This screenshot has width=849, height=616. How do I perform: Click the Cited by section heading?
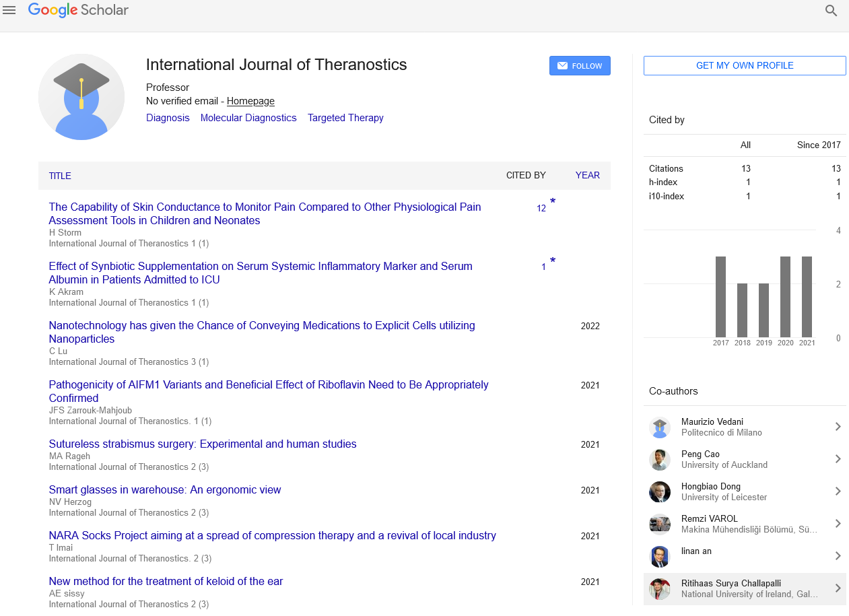point(667,120)
